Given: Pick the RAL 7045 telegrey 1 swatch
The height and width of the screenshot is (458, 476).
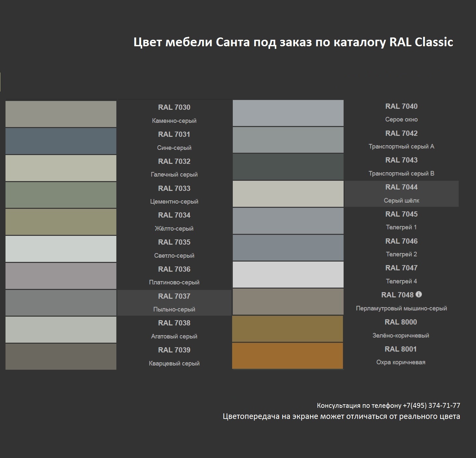Looking at the screenshot, I should tap(288, 221).
